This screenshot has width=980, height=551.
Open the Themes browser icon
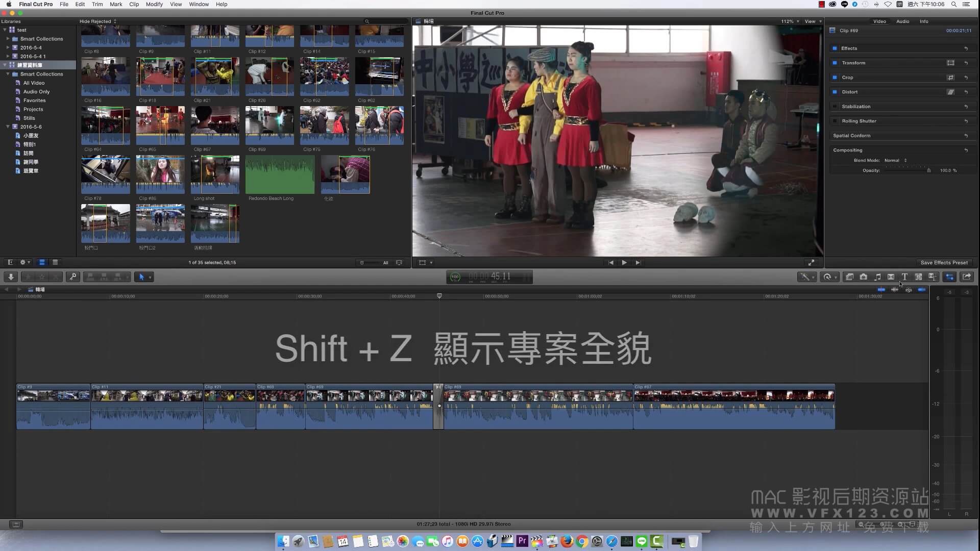(932, 277)
